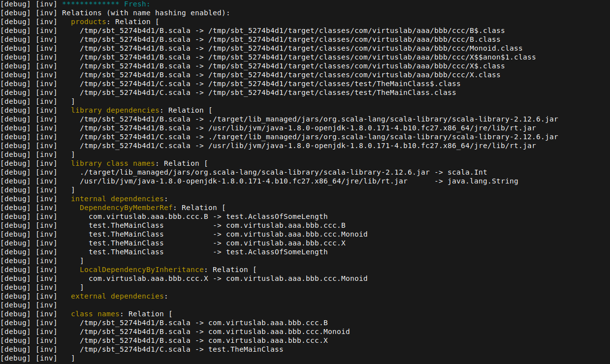Click the 'class names' relation label

coord(97,314)
